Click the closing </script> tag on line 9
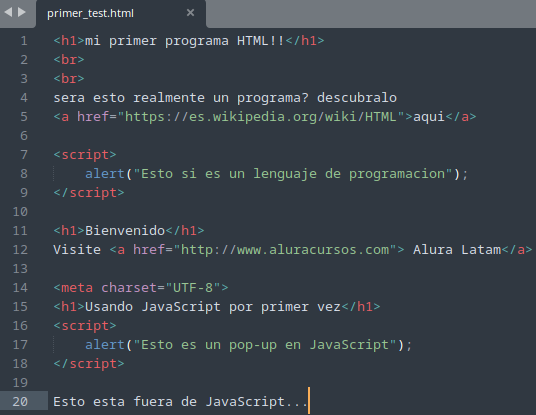536x415 pixels. tap(89, 193)
